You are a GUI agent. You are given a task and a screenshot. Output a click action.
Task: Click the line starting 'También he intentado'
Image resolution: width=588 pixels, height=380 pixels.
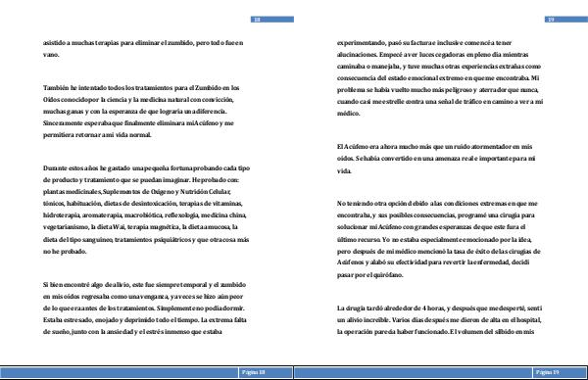[141, 88]
